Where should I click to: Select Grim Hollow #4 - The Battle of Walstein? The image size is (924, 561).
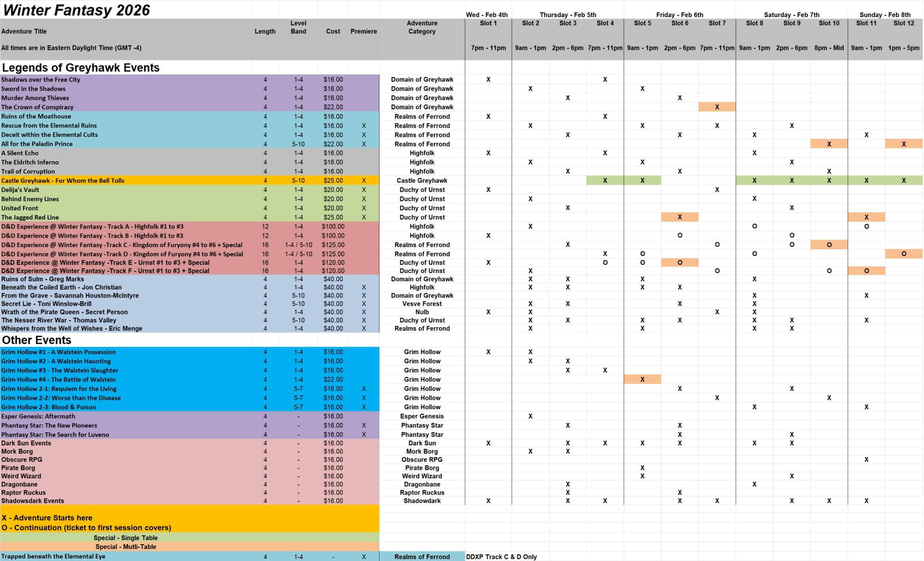(58, 379)
